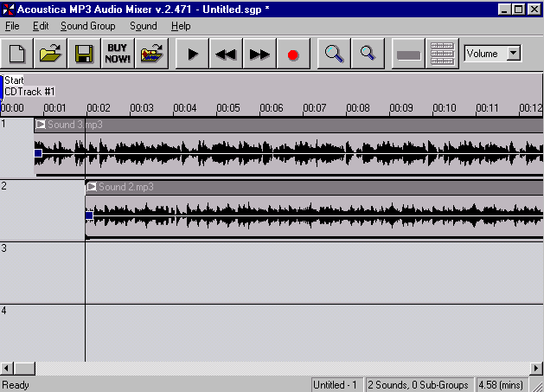Open the Sound menu
The image size is (544, 392).
(144, 26)
